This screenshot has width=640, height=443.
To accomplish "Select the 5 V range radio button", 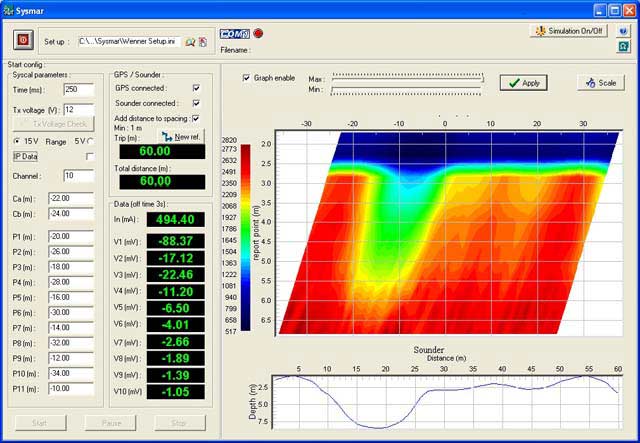I will pos(90,141).
